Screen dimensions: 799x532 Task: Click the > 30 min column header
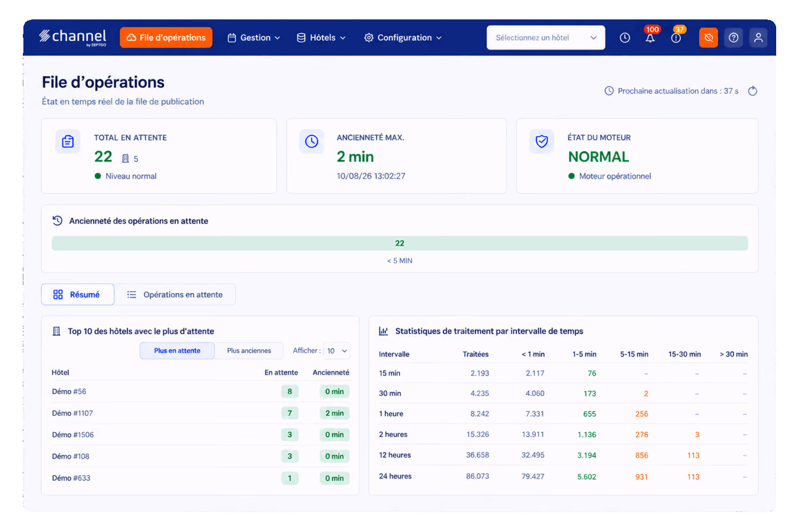(733, 354)
